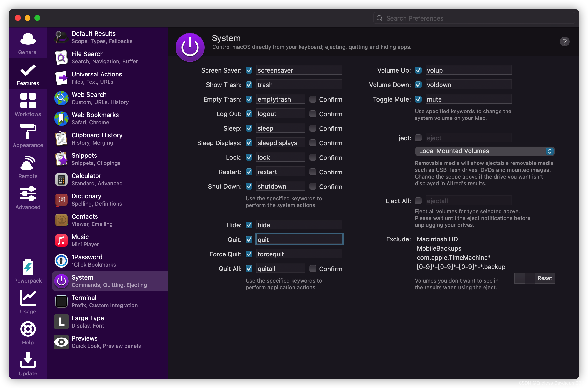This screenshot has height=388, width=588.
Task: Open the Usage chart icon
Action: 28,298
